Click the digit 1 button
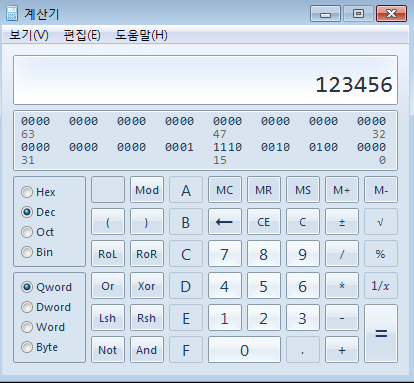 point(225,318)
